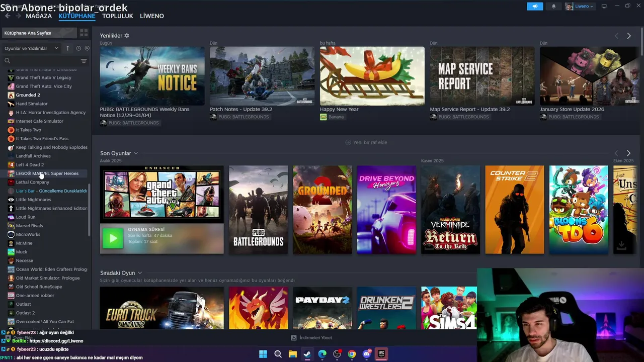Image resolution: width=644 pixels, height=362 pixels.
Task: Click the Steam taskbar icon
Action: point(307,354)
